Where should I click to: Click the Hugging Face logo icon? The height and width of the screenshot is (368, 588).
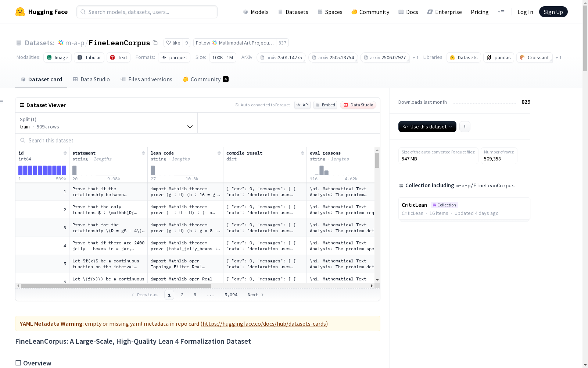(x=20, y=12)
